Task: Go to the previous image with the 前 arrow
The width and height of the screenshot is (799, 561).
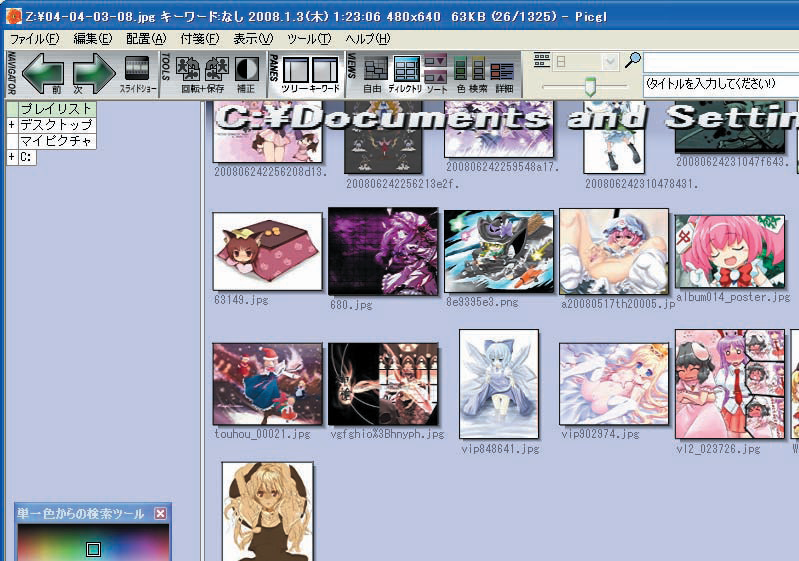Action: click(x=43, y=72)
